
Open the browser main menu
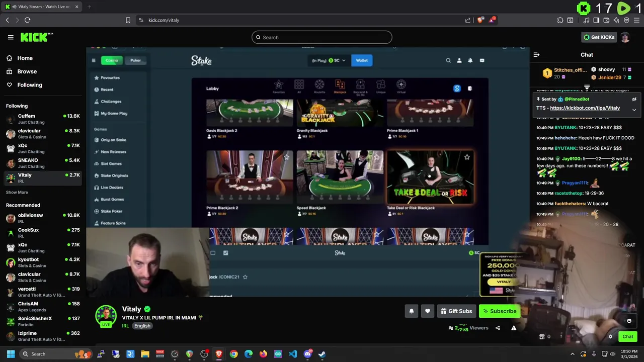click(637, 20)
